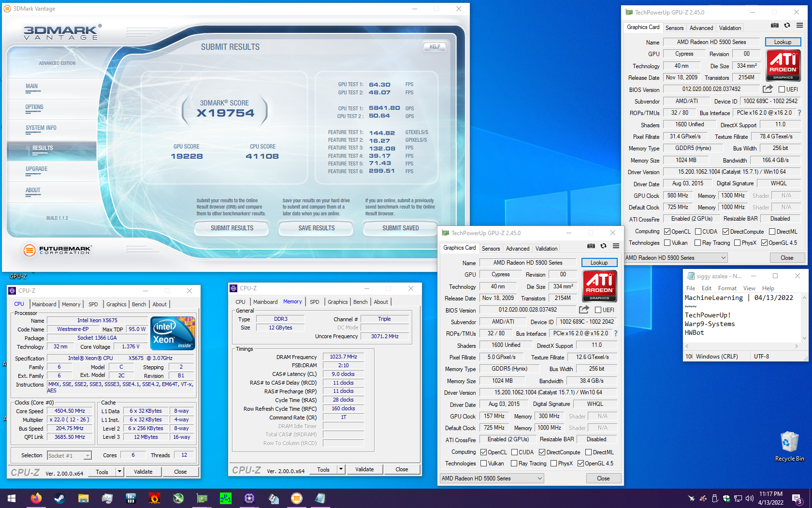Screen dimensions: 812x508
Task: Open the graphics card selector in lower GPU-Z window
Action: [x=492, y=478]
